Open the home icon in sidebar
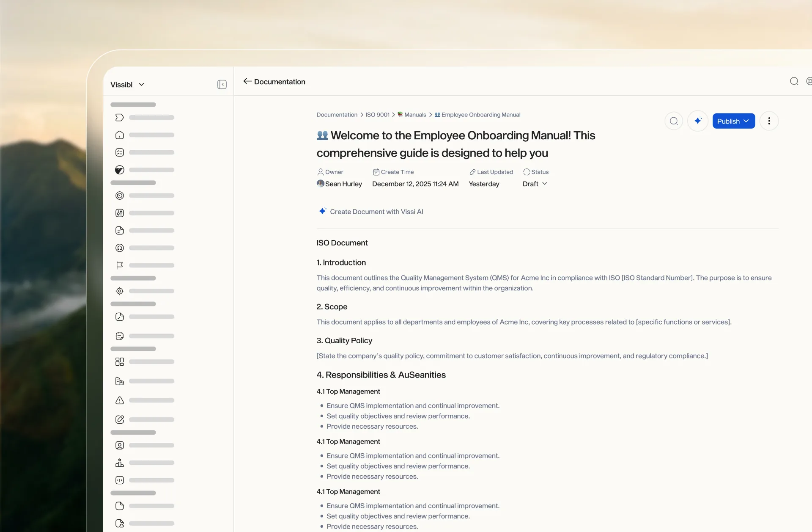The width and height of the screenshot is (812, 532). pyautogui.click(x=120, y=135)
